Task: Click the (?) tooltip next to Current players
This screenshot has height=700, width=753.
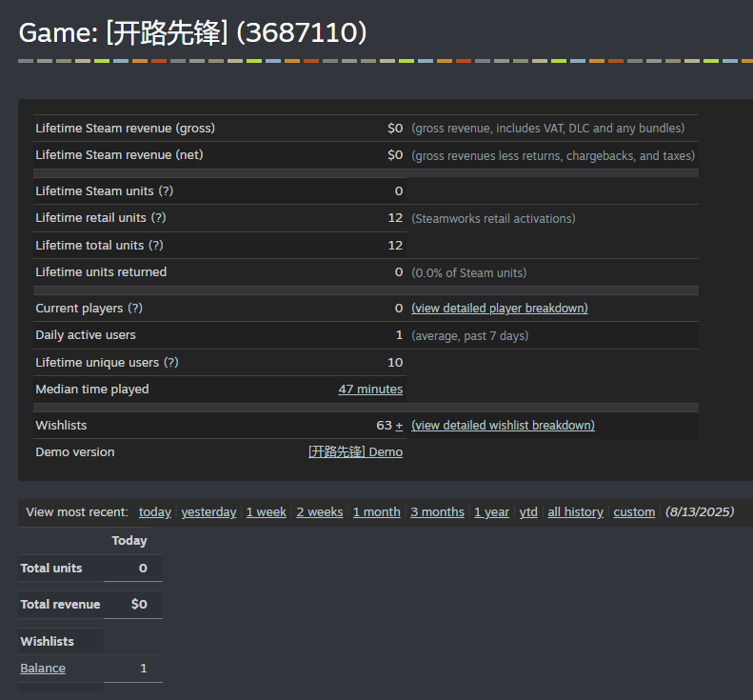Action: [x=135, y=309]
